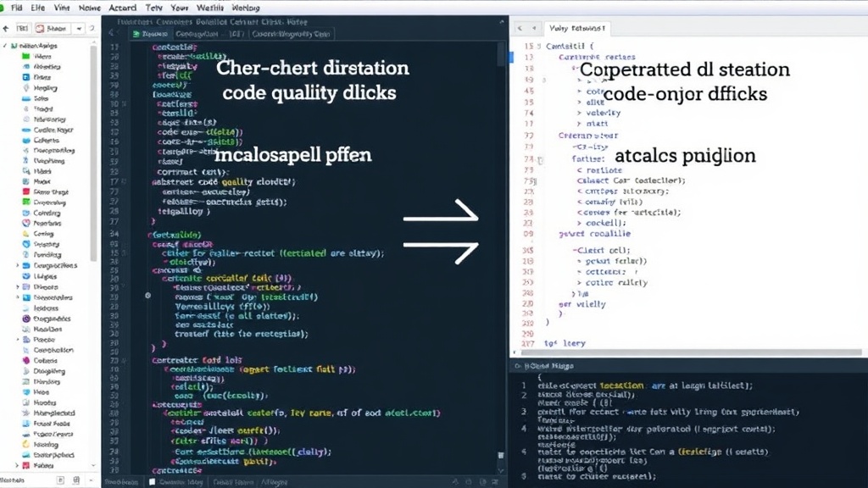Click the first status bar text item
The image size is (868, 488).
121,482
